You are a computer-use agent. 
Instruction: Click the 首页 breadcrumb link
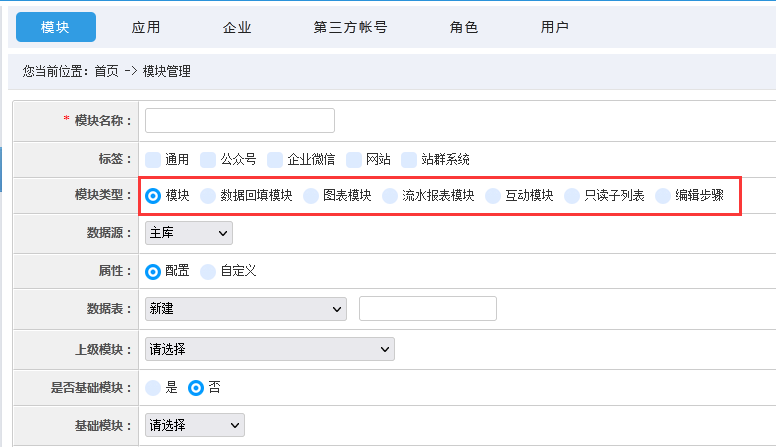coord(106,71)
